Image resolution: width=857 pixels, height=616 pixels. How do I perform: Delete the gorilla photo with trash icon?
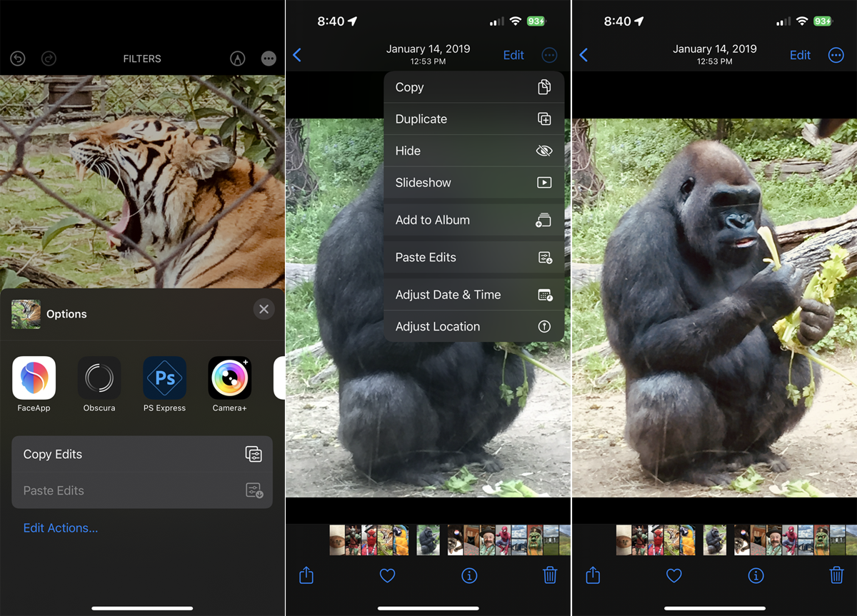pos(836,575)
